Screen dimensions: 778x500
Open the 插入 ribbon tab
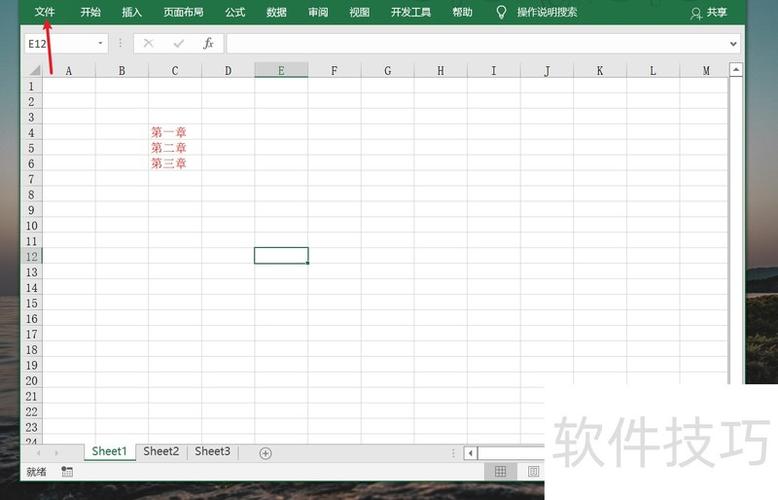[x=131, y=12]
